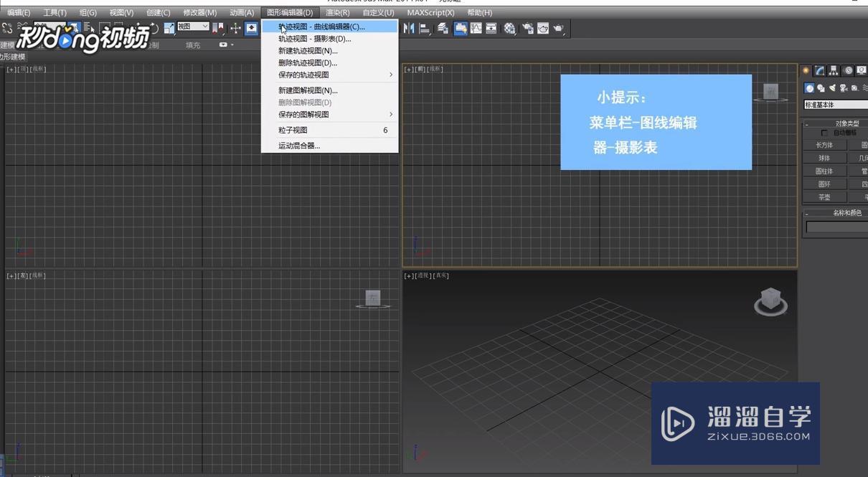The image size is (868, 477).
Task: Choose 轨迹视图 - 曲线编辑器(C)...
Action: click(330, 27)
